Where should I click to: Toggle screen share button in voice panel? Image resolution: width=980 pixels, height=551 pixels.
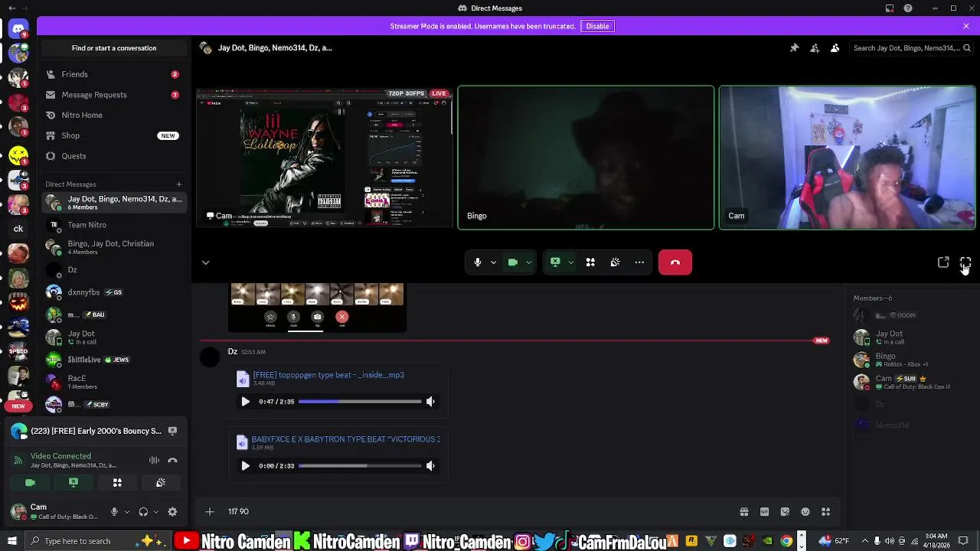pos(73,483)
